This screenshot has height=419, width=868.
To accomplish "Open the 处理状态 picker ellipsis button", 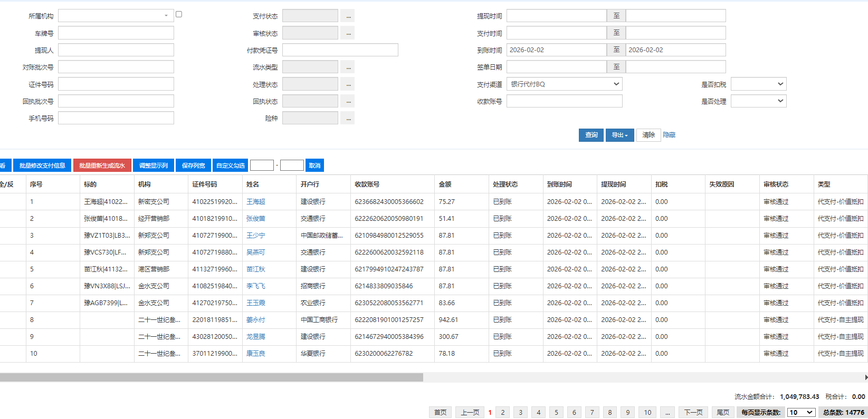I will click(347, 84).
